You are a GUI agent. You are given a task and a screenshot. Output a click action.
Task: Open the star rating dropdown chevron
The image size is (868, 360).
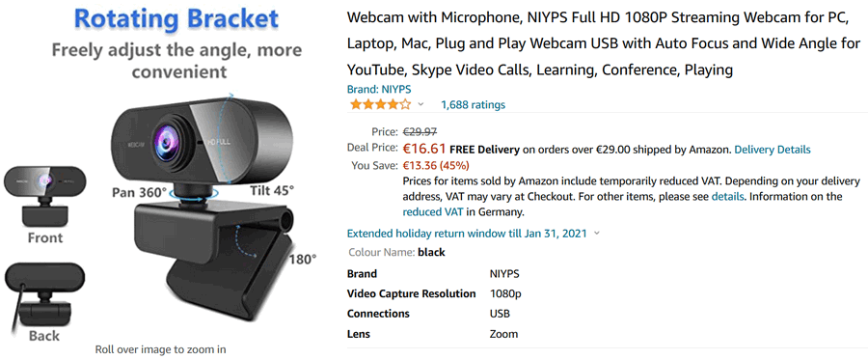pos(420,104)
